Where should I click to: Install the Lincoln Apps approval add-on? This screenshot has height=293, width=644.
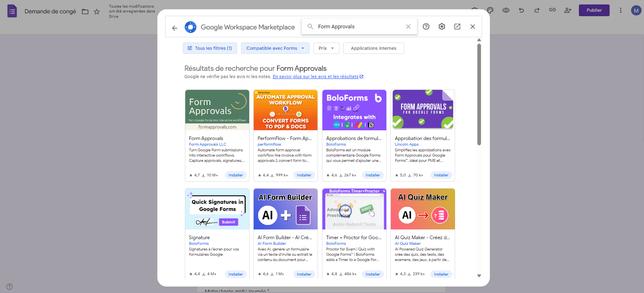(441, 175)
